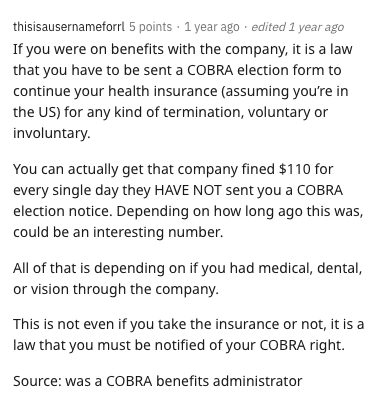Viewport: 386px width, 405px height.
Task: Click 'COBRA benefits administrator' in the last line
Action: click(x=204, y=381)
